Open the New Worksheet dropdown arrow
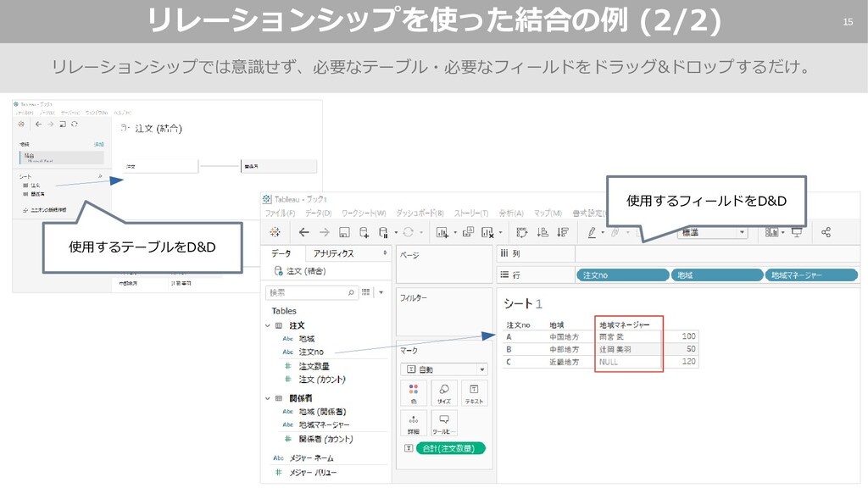This screenshot has height=488, width=868. coord(455,233)
